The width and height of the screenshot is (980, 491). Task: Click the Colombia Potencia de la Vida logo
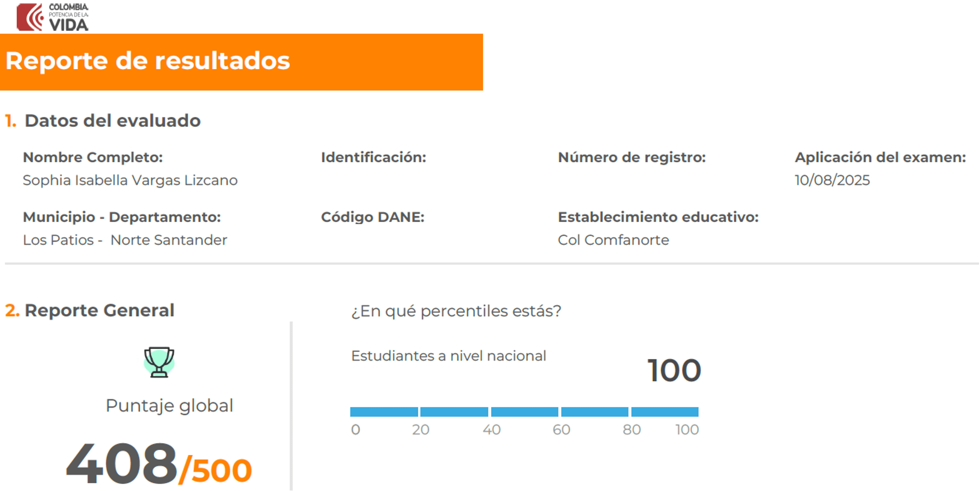(52, 17)
